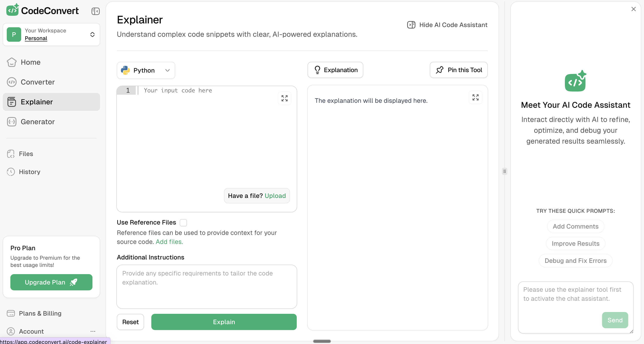Open Plans & Billing in the sidebar
This screenshot has height=344, width=644.
[40, 313]
